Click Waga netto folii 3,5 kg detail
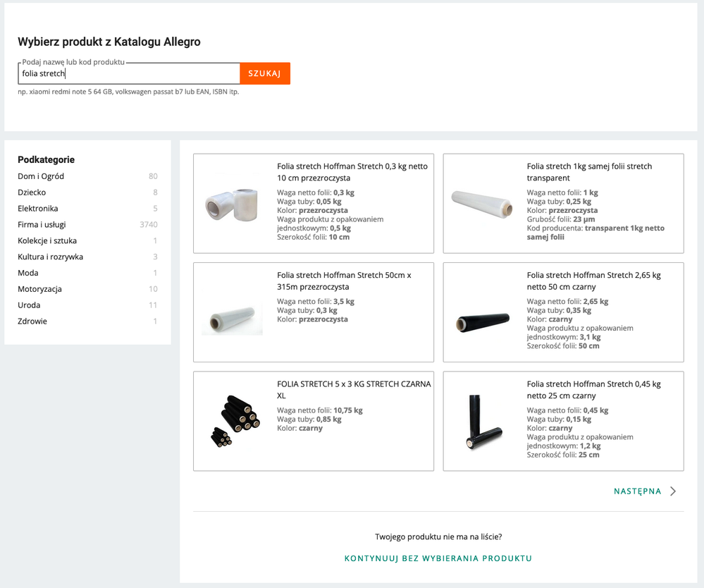 click(316, 302)
